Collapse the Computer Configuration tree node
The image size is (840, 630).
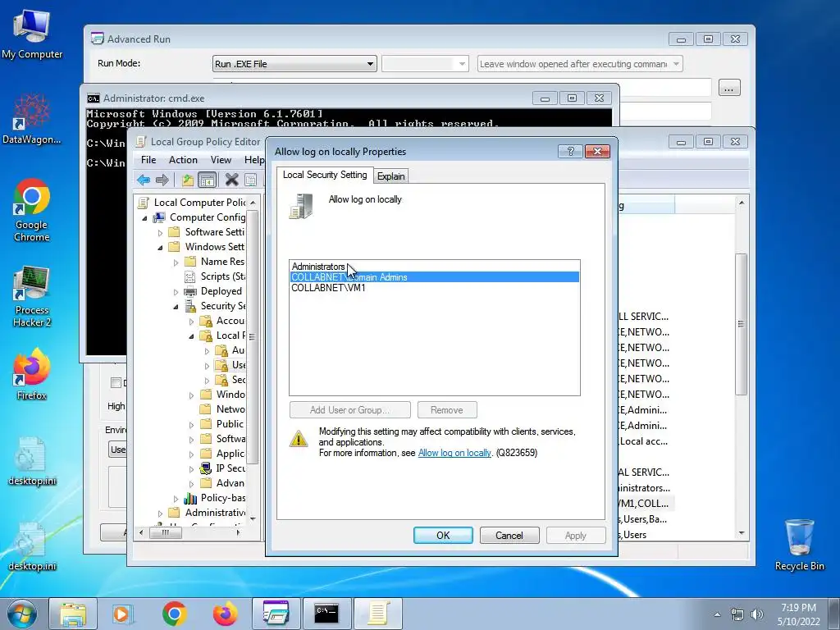tap(144, 217)
